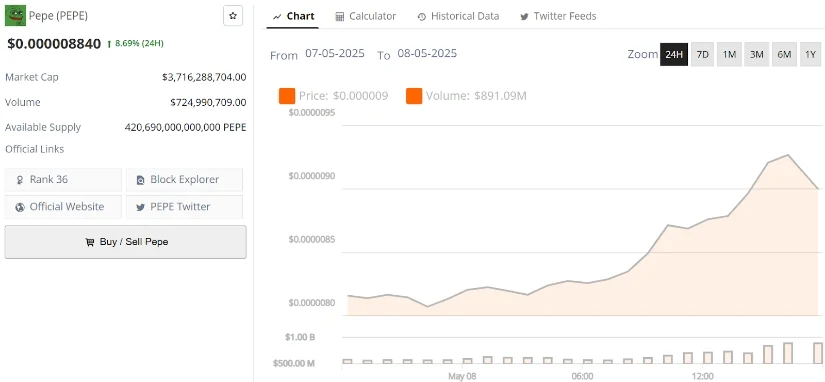The height and width of the screenshot is (382, 825).
Task: Click the $1.00 B volume axis label
Action: coord(301,337)
